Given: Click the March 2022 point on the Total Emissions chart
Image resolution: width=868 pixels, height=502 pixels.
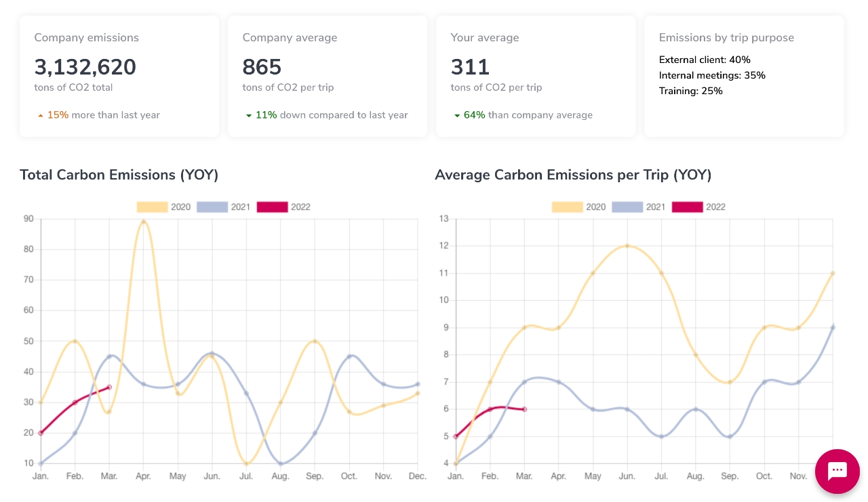Looking at the screenshot, I should (109, 387).
